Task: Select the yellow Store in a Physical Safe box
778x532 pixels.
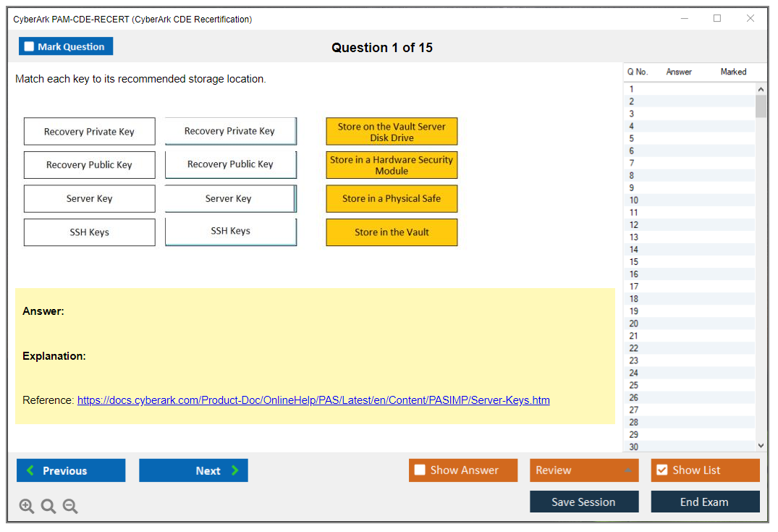Action: [392, 199]
